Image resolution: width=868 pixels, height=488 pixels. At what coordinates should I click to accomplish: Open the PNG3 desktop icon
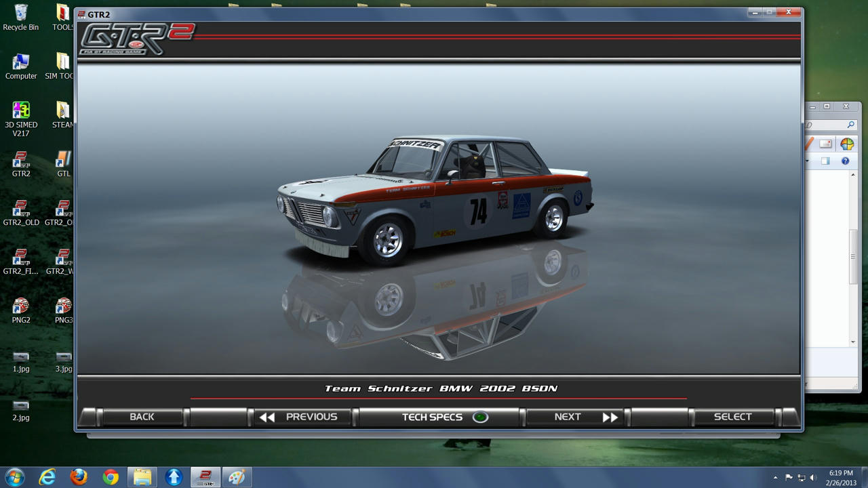pos(63,310)
